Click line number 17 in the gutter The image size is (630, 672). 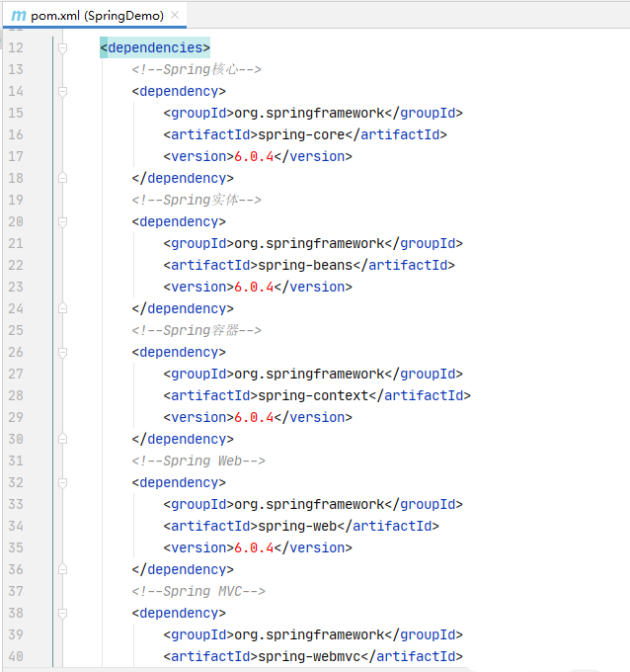[x=16, y=156]
